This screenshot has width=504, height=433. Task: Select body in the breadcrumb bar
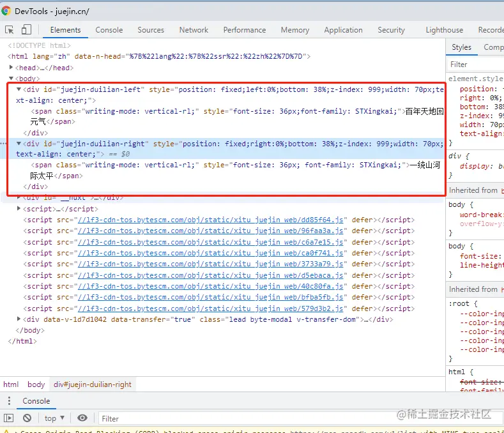(x=36, y=384)
